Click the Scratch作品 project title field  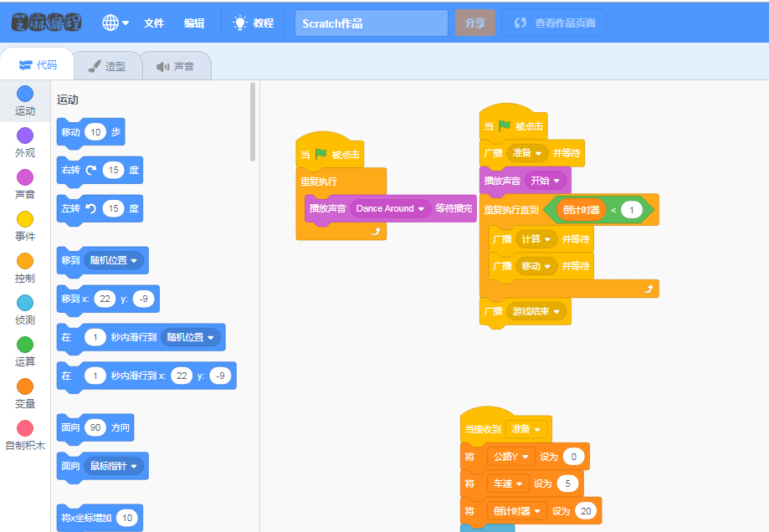click(371, 23)
